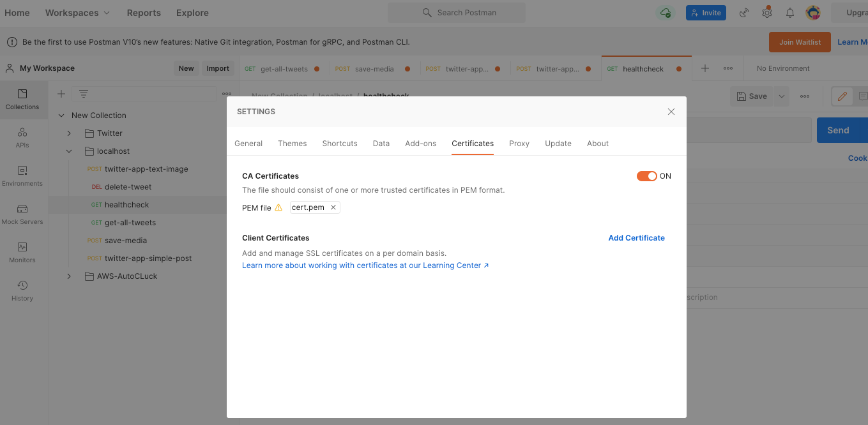Open the notifications bell

pos(790,13)
